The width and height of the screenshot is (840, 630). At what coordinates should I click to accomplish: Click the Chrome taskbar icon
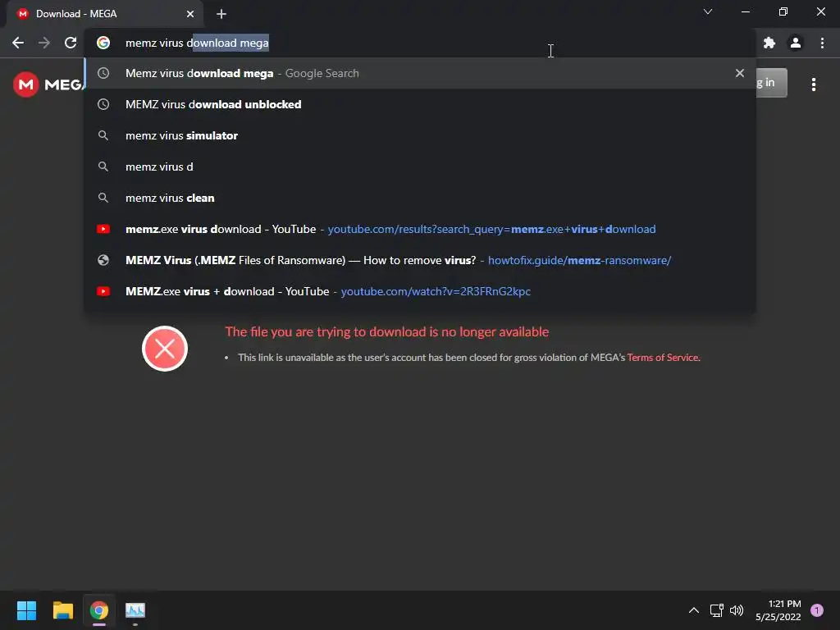pos(99,610)
